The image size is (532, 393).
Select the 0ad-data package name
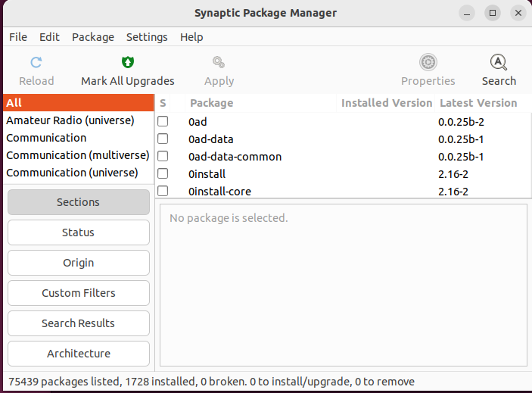click(x=210, y=139)
